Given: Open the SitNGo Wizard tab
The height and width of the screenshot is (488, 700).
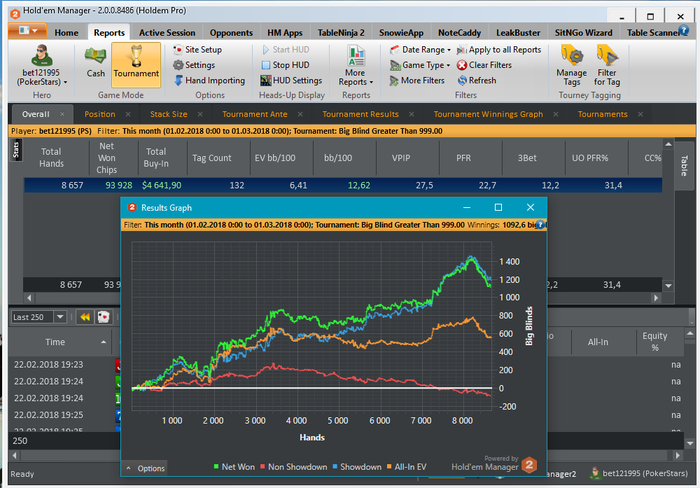Looking at the screenshot, I should pos(583,33).
